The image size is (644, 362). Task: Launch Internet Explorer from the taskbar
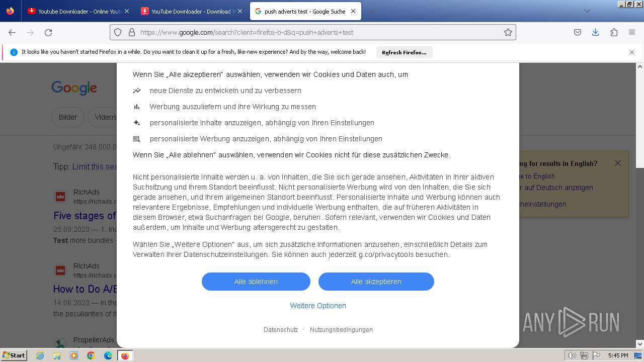tap(40, 355)
